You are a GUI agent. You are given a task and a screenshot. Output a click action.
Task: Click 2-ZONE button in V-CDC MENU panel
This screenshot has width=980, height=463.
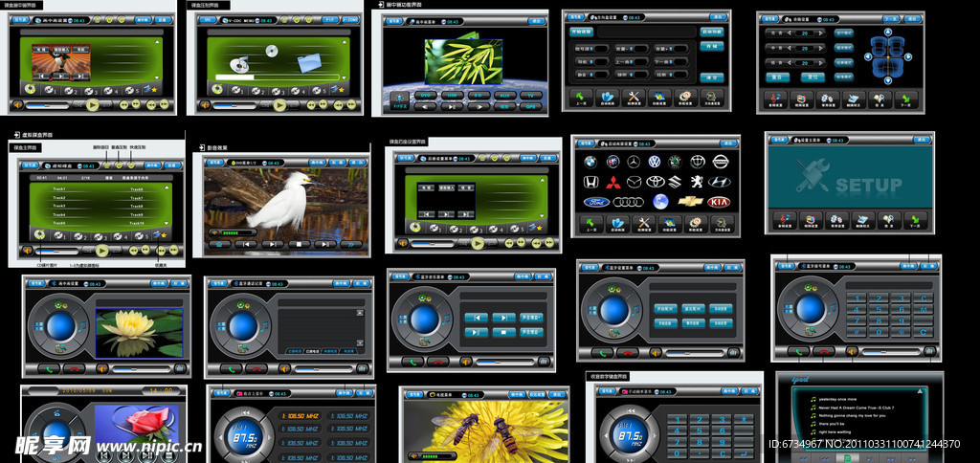click(348, 20)
